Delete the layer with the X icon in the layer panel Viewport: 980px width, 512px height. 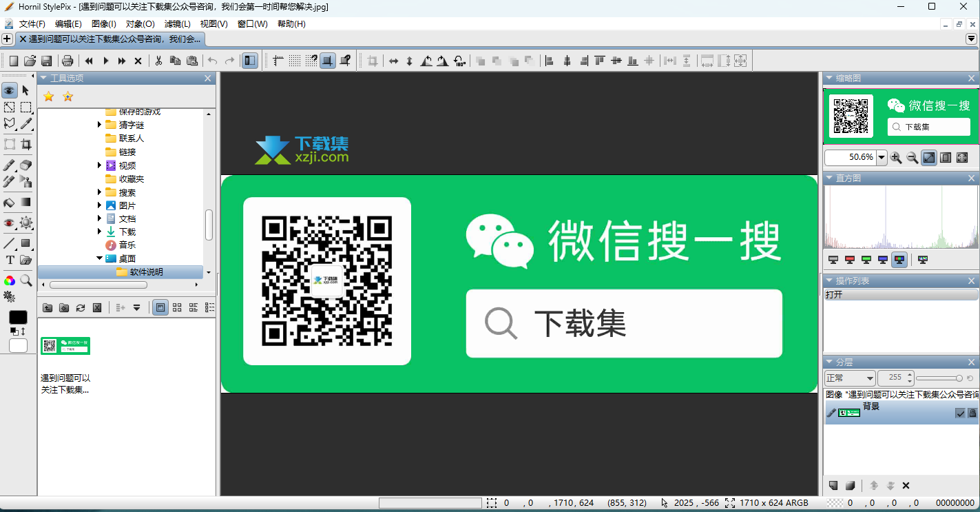pos(906,486)
